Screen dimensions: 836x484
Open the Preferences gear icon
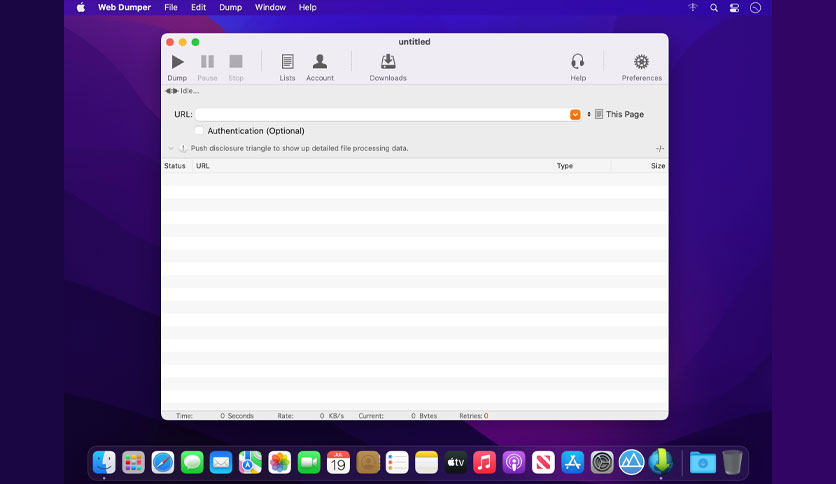[x=641, y=62]
